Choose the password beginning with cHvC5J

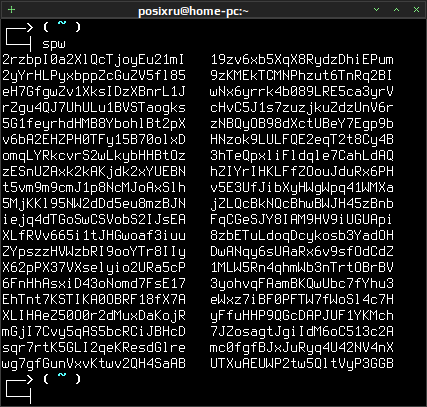302,108
